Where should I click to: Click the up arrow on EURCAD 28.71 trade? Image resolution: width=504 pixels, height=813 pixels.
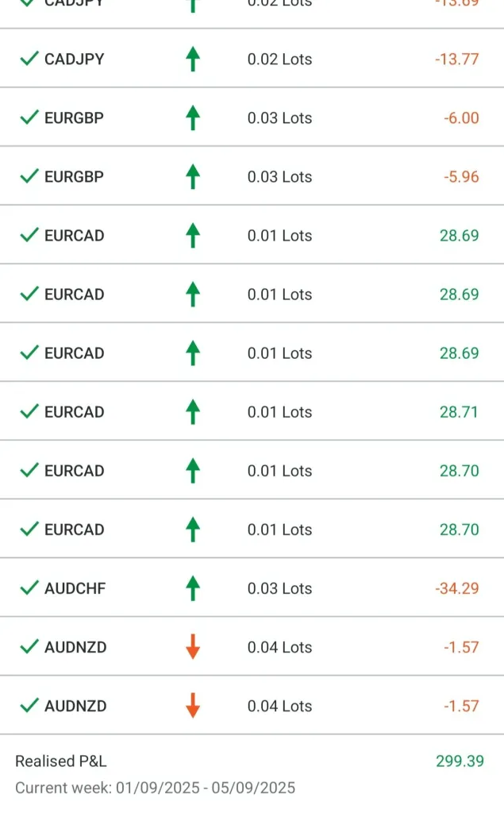pyautogui.click(x=192, y=412)
